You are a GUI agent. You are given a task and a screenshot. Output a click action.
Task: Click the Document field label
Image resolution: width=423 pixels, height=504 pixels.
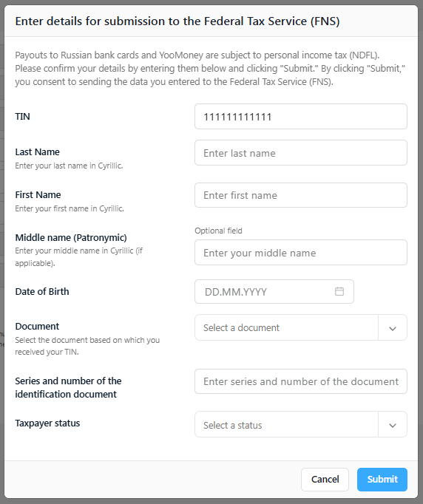pos(37,326)
